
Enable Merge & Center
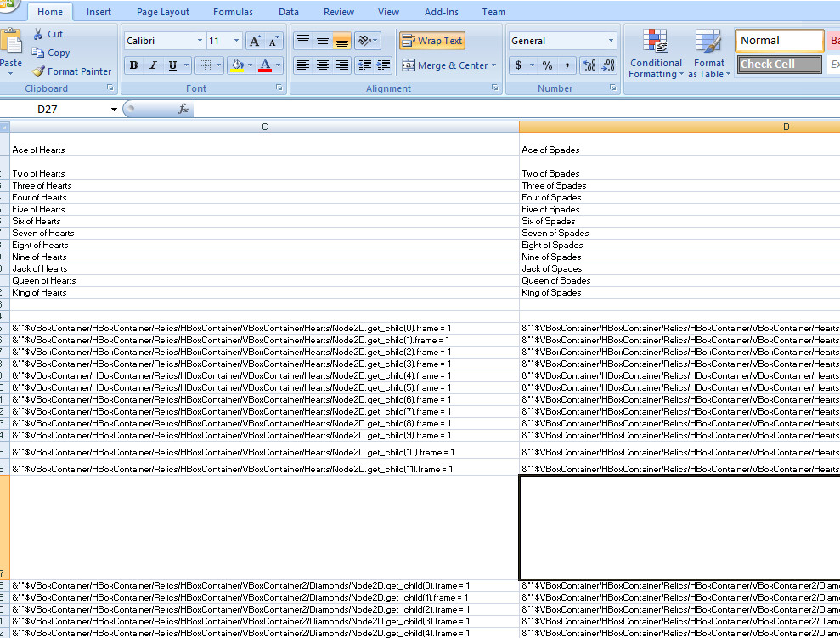coord(448,65)
